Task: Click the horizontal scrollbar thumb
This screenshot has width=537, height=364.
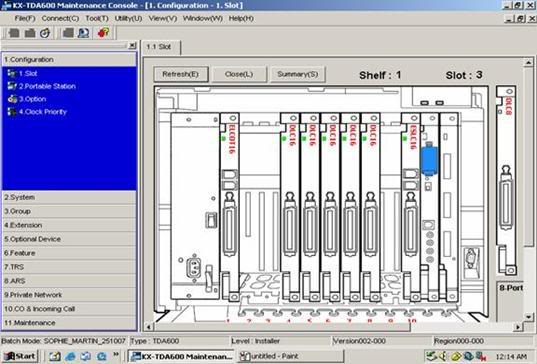Action: (x=282, y=327)
